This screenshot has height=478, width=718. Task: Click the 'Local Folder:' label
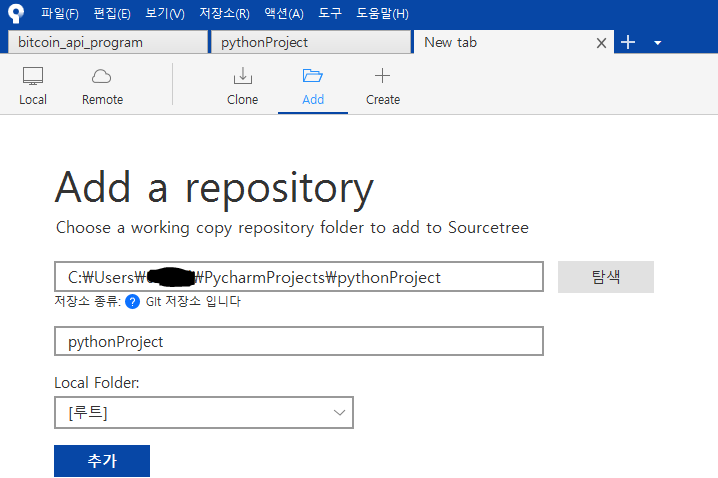click(97, 383)
